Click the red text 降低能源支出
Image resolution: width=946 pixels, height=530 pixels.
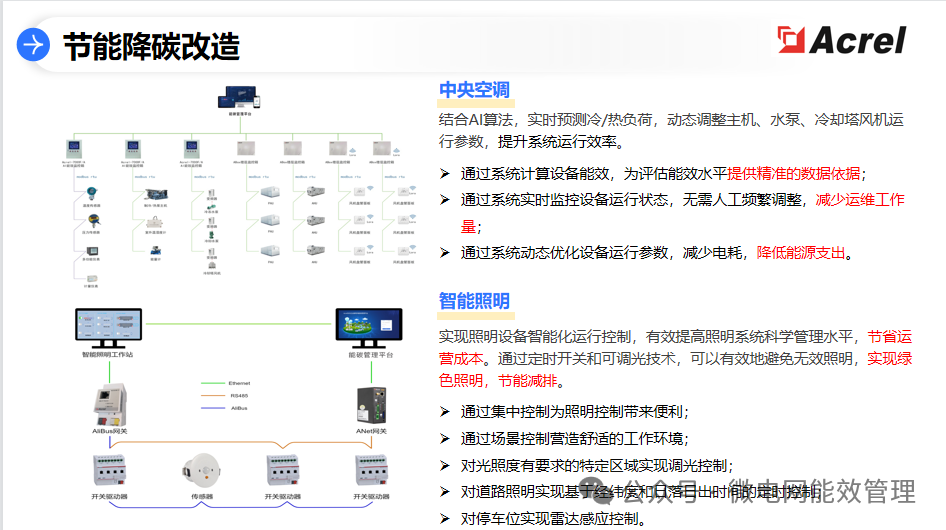point(801,253)
